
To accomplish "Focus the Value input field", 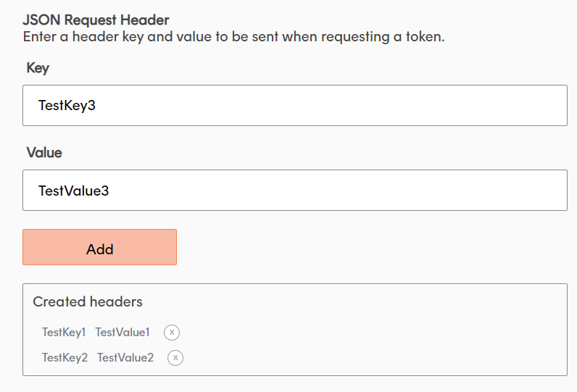I will [x=294, y=191].
